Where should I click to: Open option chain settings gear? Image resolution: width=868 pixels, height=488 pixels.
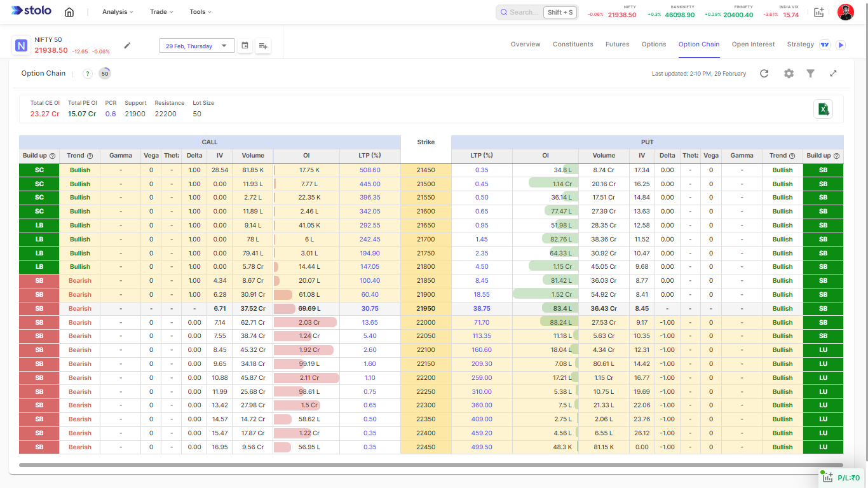coord(789,74)
